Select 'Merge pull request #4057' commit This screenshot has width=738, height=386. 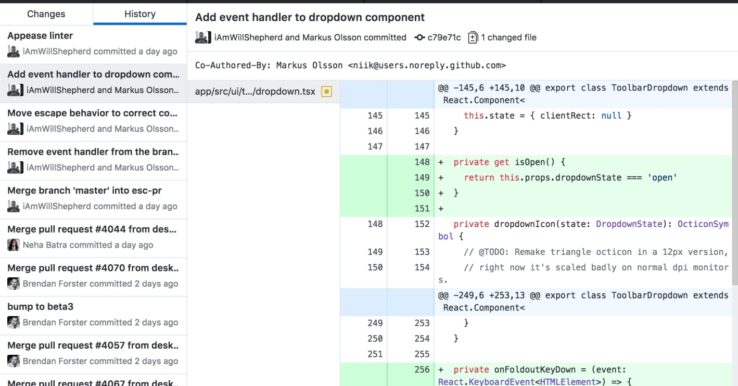[x=93, y=353]
